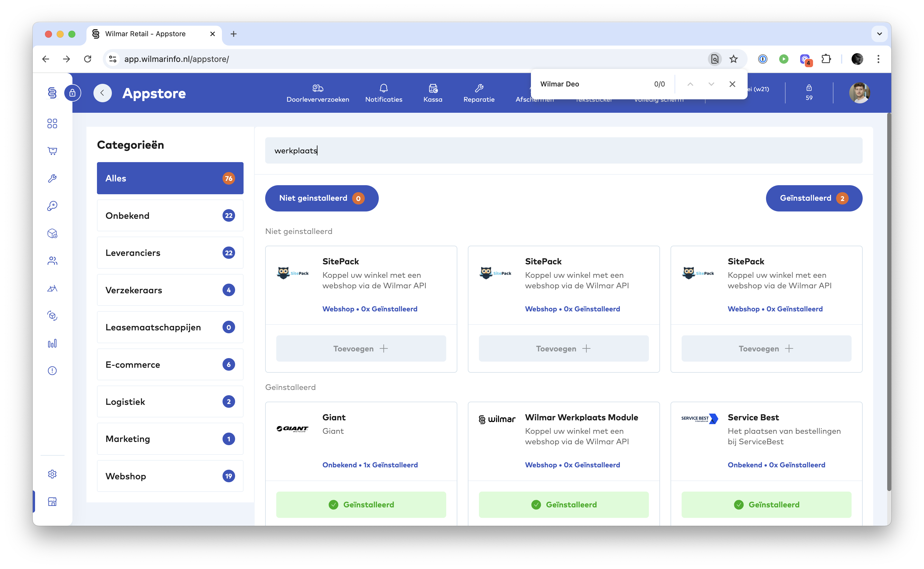The image size is (924, 569).
Task: Select the wrench sidebar icon
Action: tap(52, 178)
